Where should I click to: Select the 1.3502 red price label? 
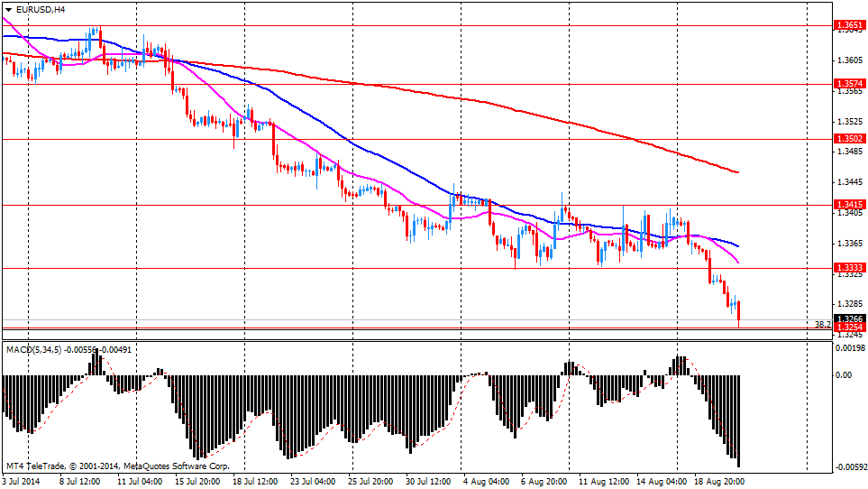[x=849, y=138]
